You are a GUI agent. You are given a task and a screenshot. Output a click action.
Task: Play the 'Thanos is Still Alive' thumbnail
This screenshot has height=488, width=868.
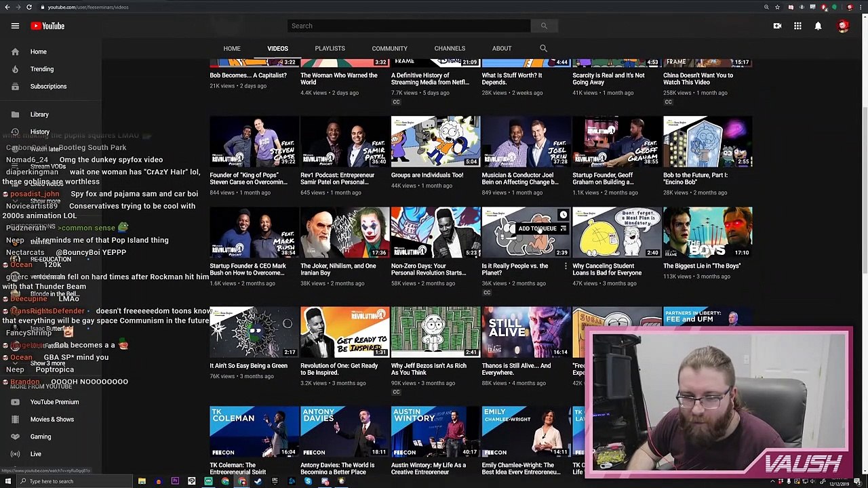tap(526, 332)
